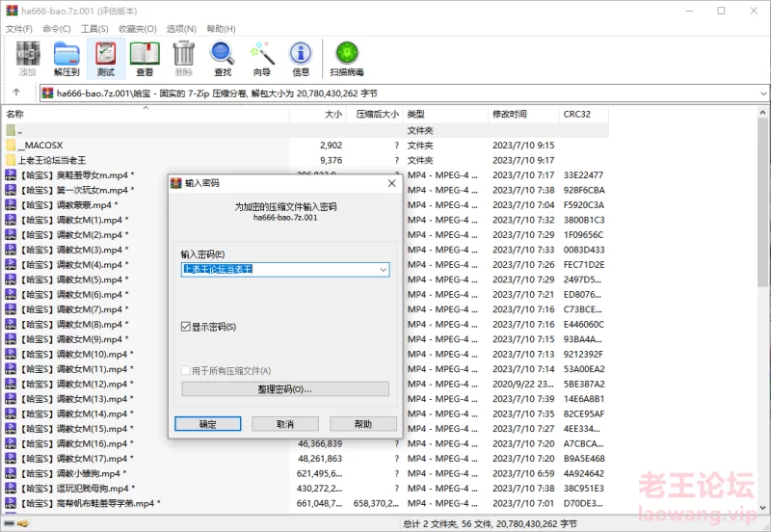The image size is (771, 532).
Task: Close the 输入密码 dialog
Action: pyautogui.click(x=392, y=183)
